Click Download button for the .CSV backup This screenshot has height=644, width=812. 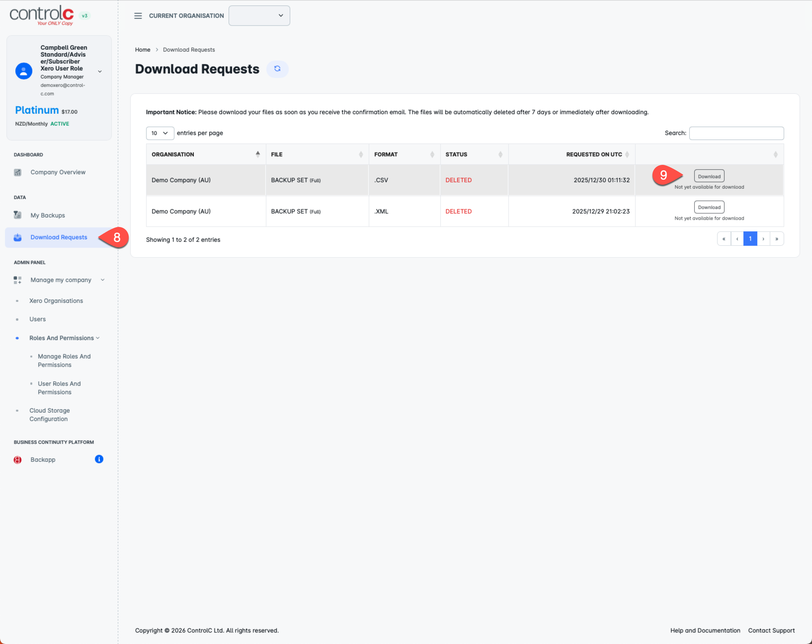pyautogui.click(x=709, y=176)
